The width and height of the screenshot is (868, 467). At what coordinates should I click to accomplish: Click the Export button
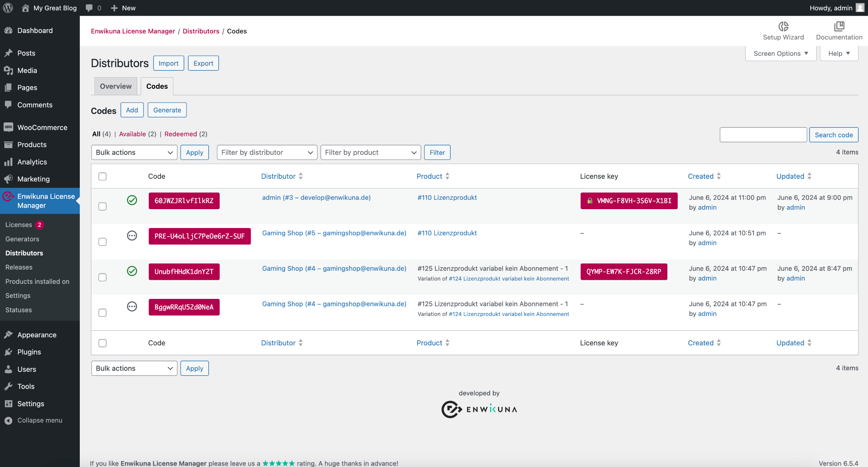tap(203, 63)
